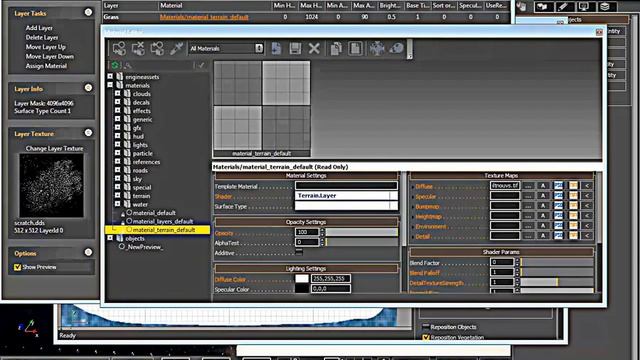This screenshot has width=640, height=360.
Task: Click the blue tiling icon in Diffuse row
Action: pos(558,186)
